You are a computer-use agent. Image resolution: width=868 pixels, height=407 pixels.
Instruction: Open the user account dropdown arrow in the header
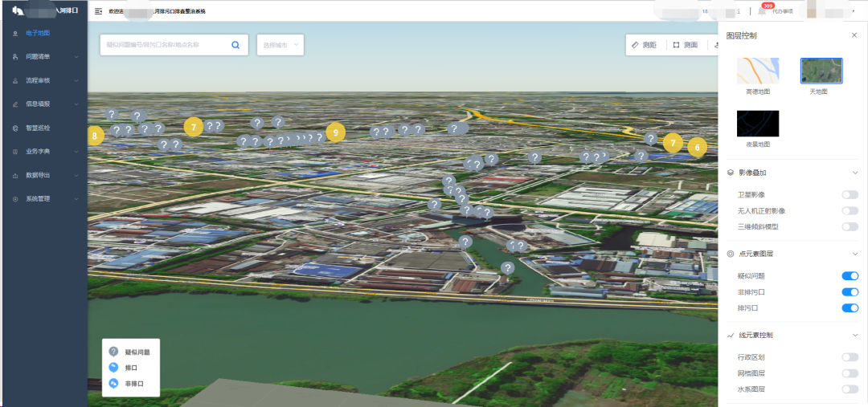click(853, 11)
